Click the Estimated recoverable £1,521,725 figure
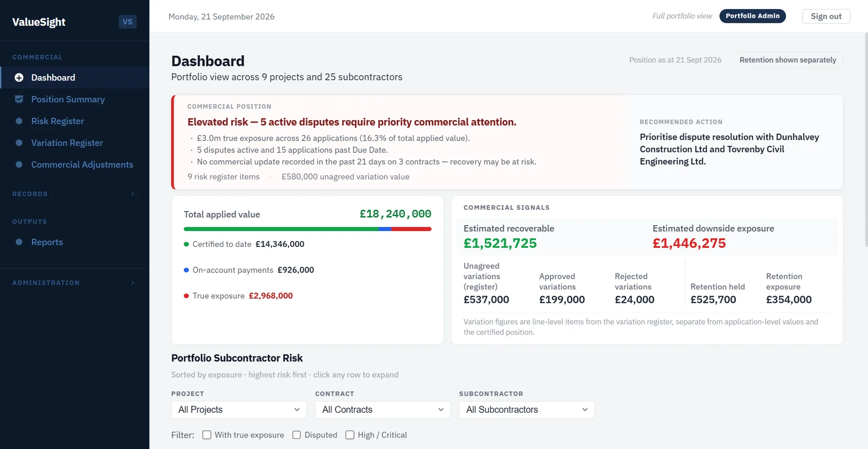 pyautogui.click(x=500, y=243)
